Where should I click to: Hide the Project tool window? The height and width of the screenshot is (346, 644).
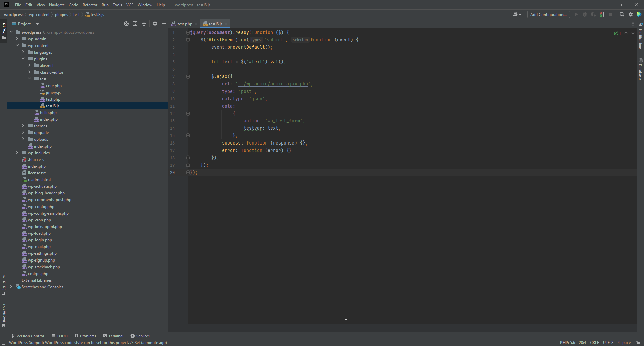click(x=164, y=24)
